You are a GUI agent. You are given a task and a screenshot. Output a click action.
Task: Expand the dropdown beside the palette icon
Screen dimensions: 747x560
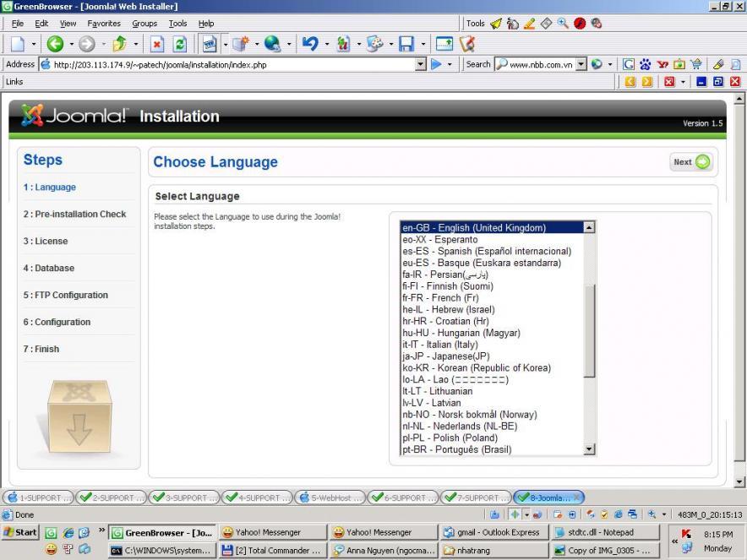pos(391,44)
